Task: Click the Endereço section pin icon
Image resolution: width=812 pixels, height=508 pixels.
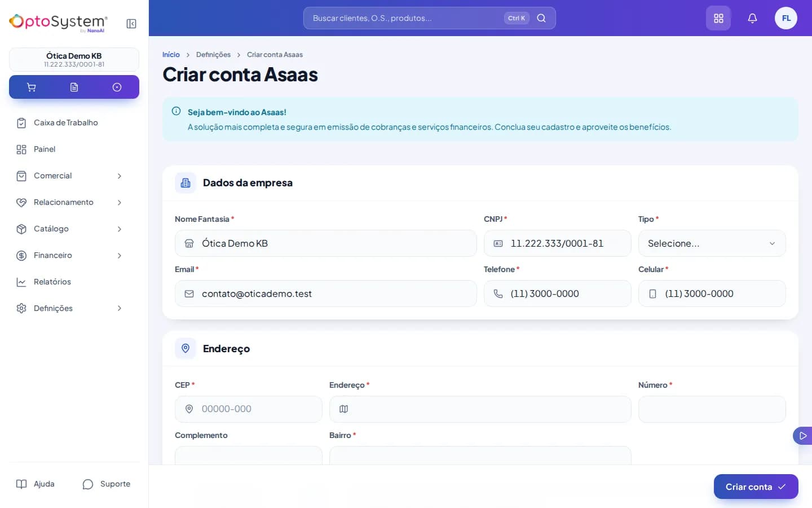Action: pos(186,349)
